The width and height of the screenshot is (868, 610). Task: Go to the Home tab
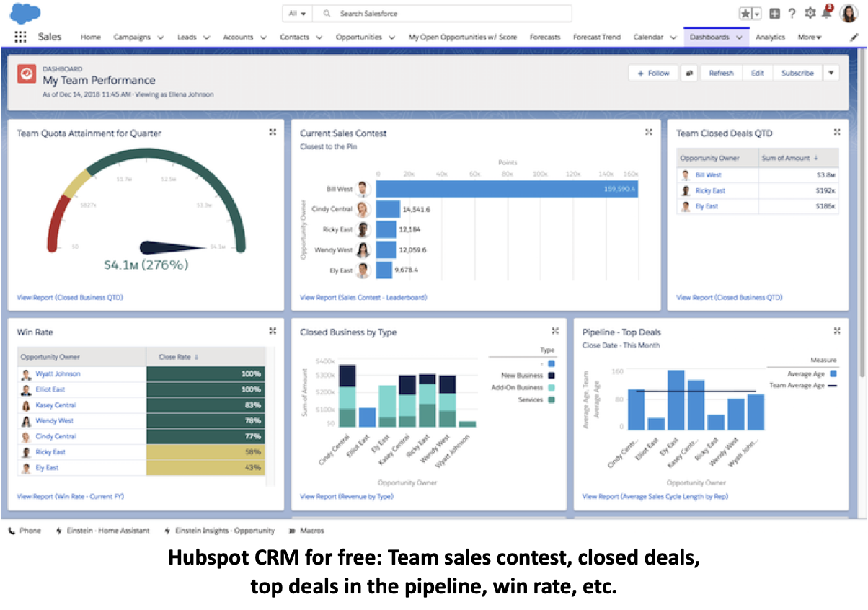pyautogui.click(x=90, y=37)
